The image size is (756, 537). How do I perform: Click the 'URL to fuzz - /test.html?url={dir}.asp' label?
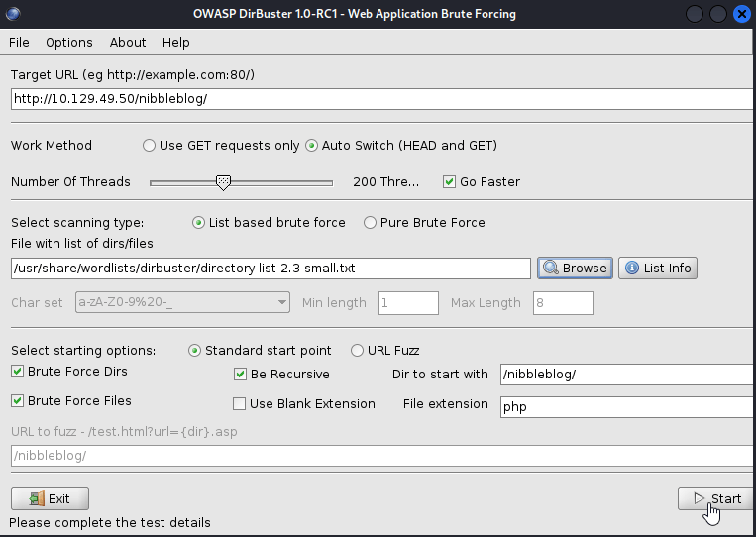[124, 432]
